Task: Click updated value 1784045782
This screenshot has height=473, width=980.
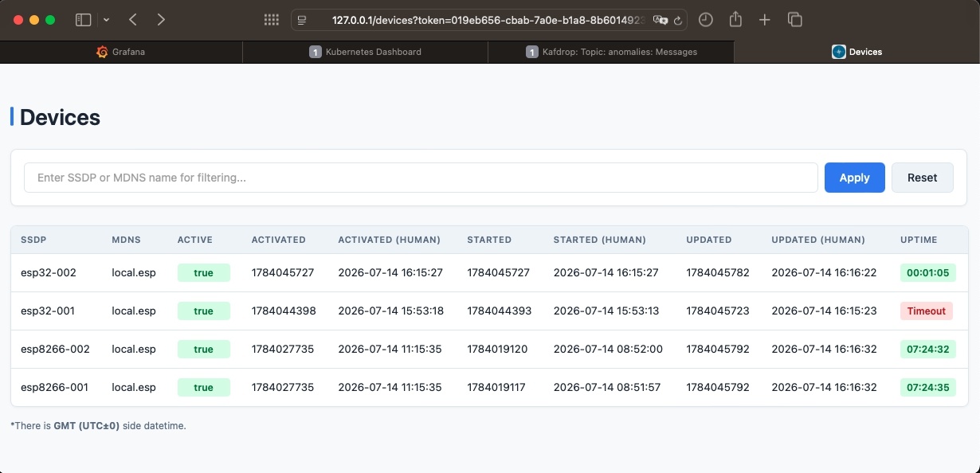Action: point(718,272)
